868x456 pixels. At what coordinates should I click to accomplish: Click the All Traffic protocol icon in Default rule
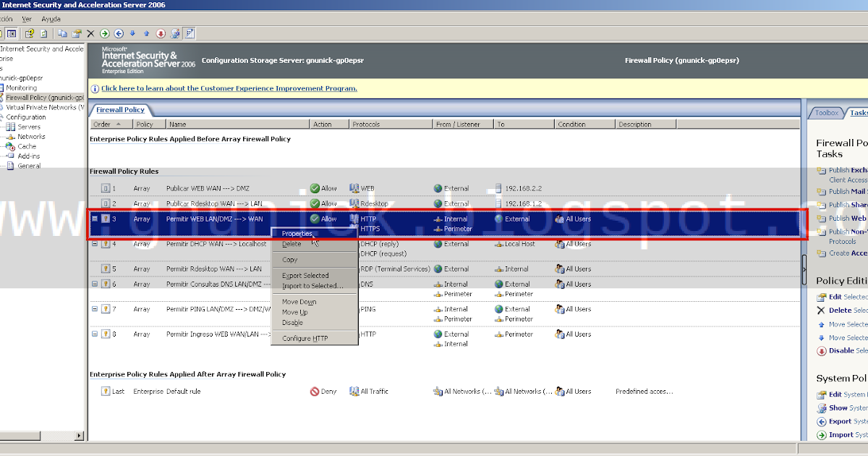click(x=354, y=392)
